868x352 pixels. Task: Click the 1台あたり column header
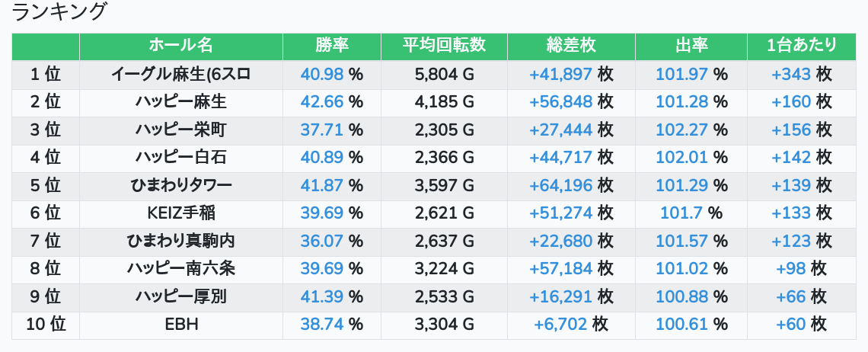(x=802, y=46)
